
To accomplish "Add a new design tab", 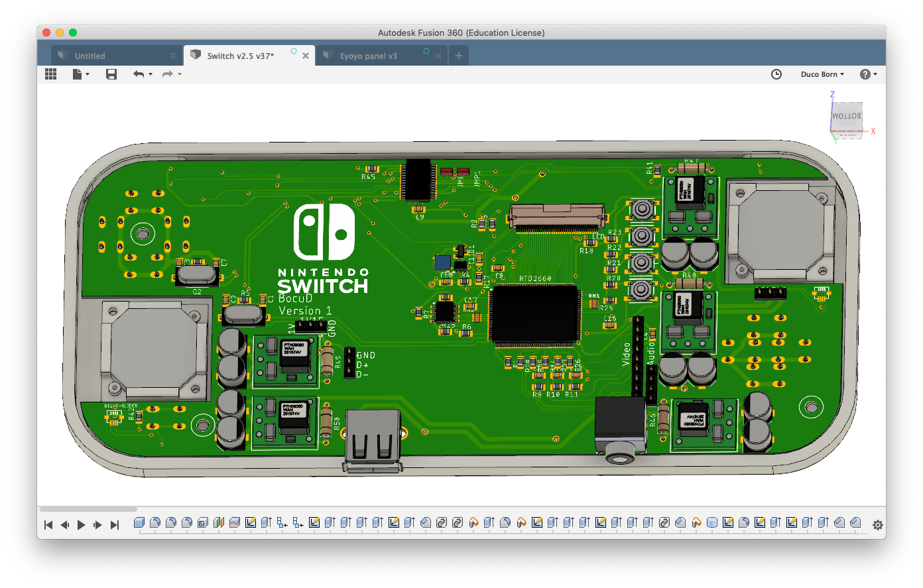I will pyautogui.click(x=458, y=56).
